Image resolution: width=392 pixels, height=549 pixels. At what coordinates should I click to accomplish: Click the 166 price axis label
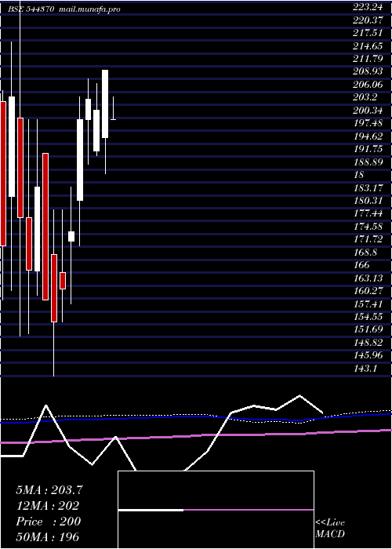[361, 265]
